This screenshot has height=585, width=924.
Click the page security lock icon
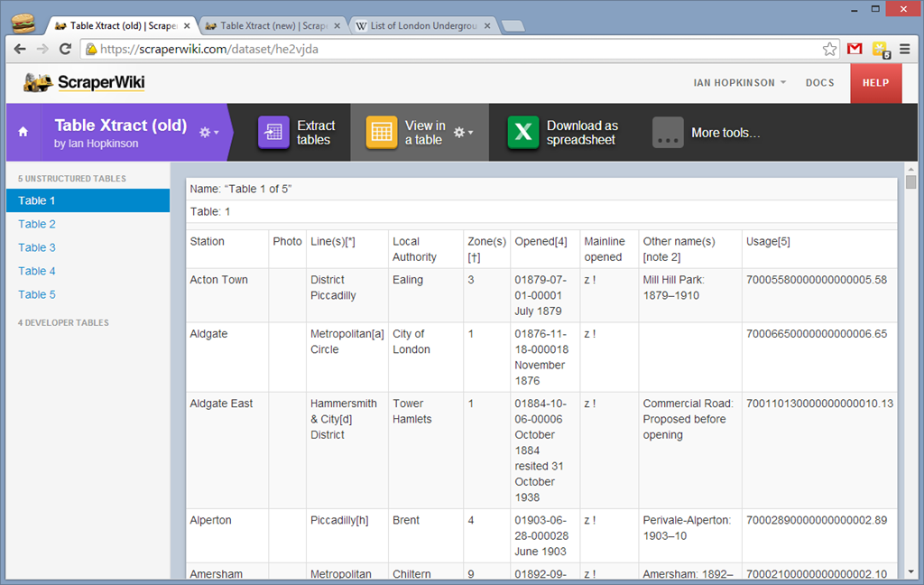click(x=91, y=49)
